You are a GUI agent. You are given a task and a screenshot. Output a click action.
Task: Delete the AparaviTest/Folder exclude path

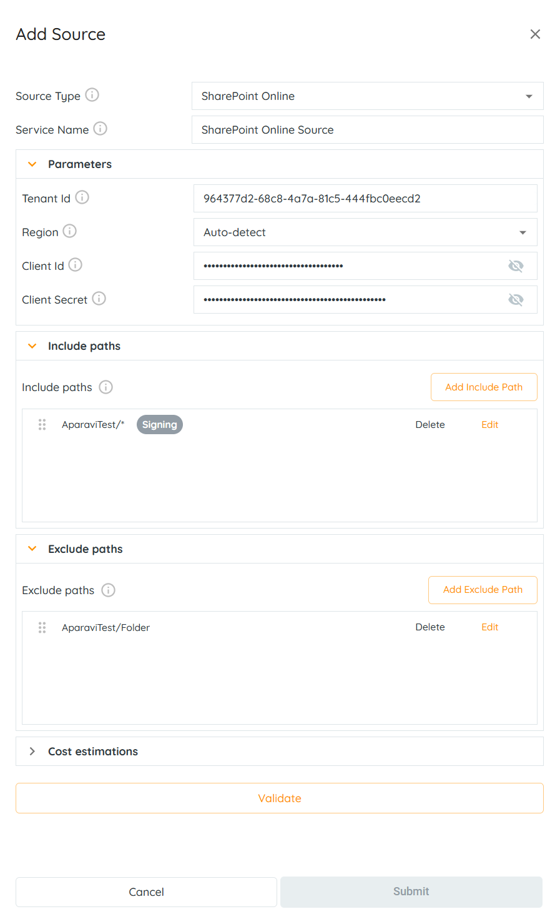pos(430,627)
